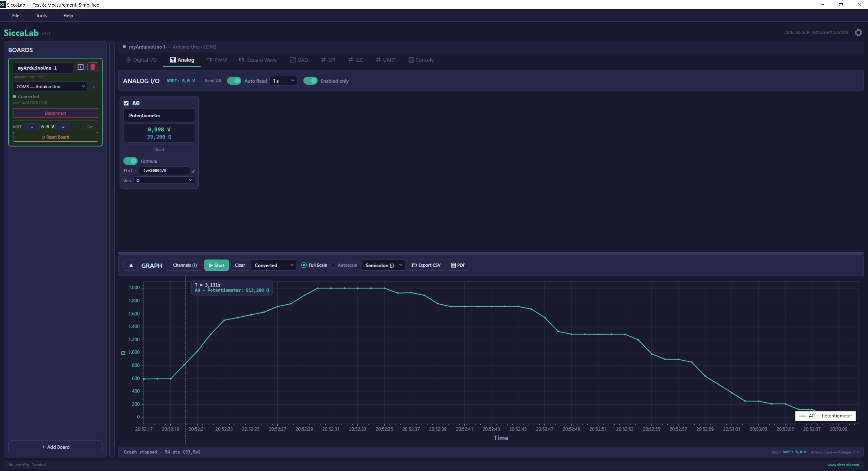Click the 0,098 V reading value

(159, 129)
